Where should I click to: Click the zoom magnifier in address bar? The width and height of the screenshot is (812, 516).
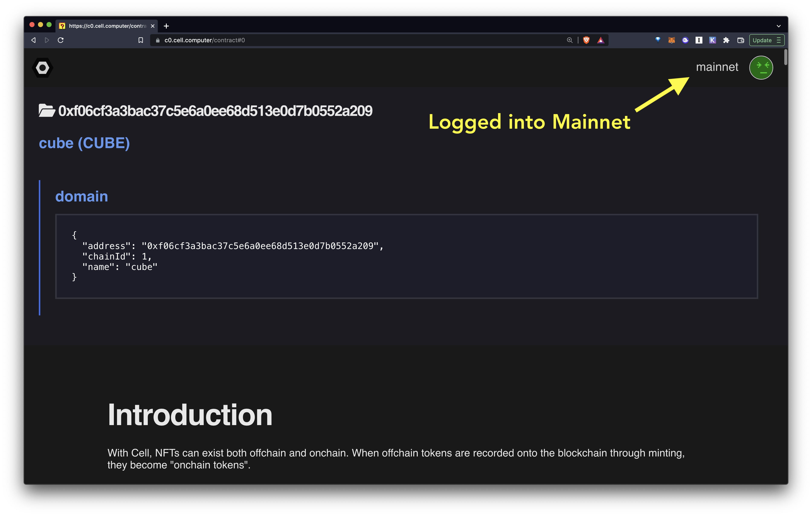[570, 40]
